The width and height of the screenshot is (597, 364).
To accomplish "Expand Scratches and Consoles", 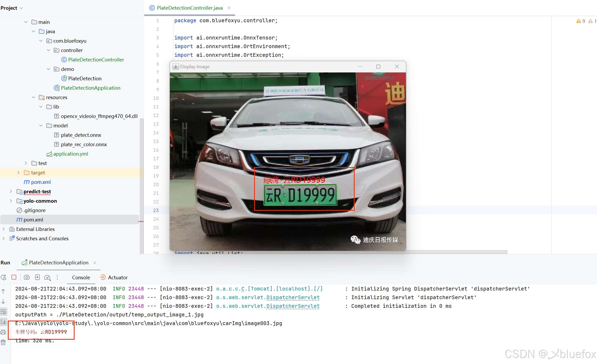I will point(3,238).
